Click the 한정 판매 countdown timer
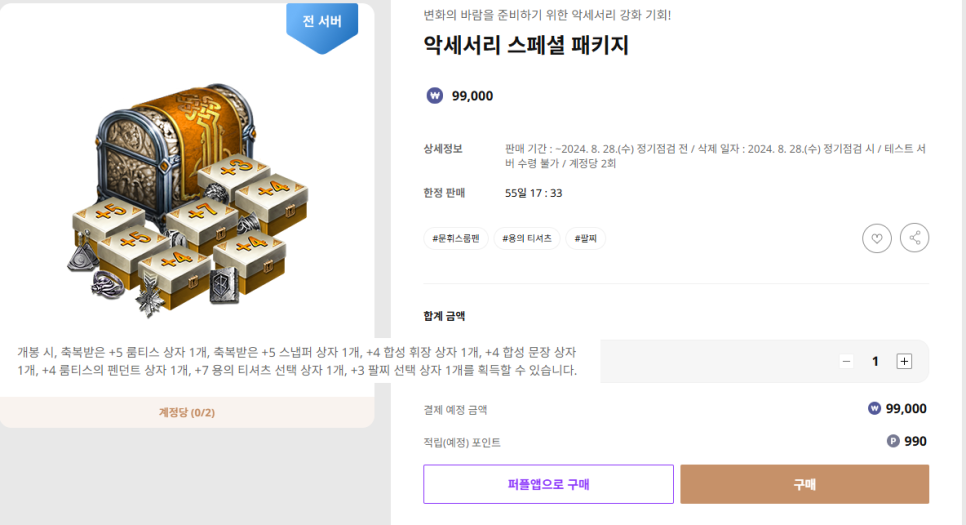Viewport: 966px width, 525px height. [x=533, y=193]
